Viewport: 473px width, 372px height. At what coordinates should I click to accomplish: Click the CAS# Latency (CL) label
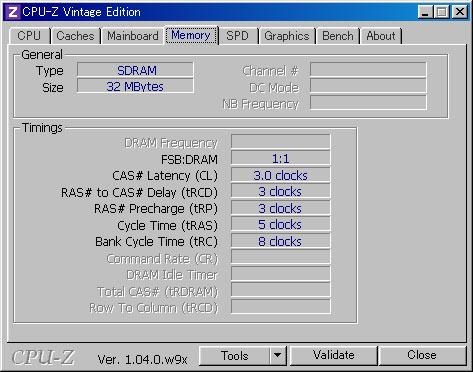click(165, 176)
